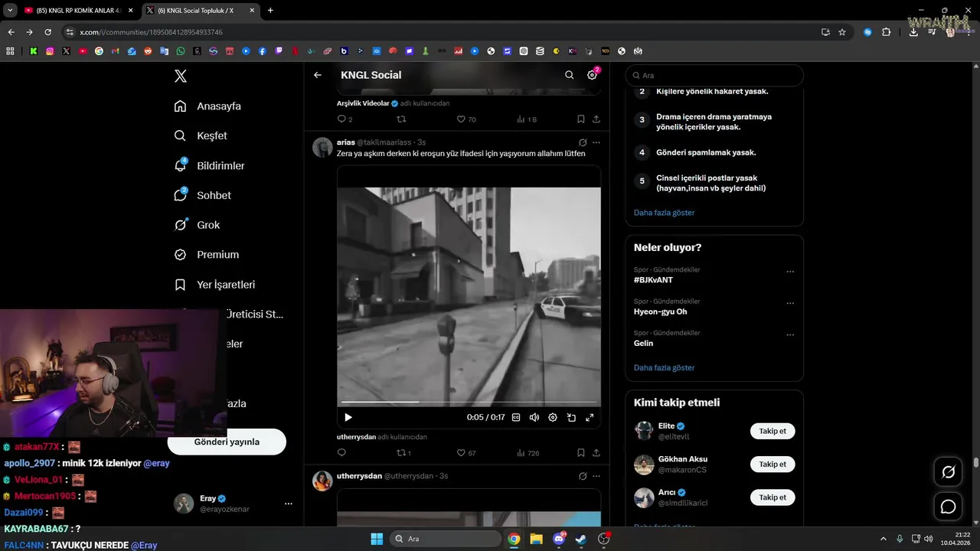Expand rules with Daha fazla göster

tap(664, 213)
